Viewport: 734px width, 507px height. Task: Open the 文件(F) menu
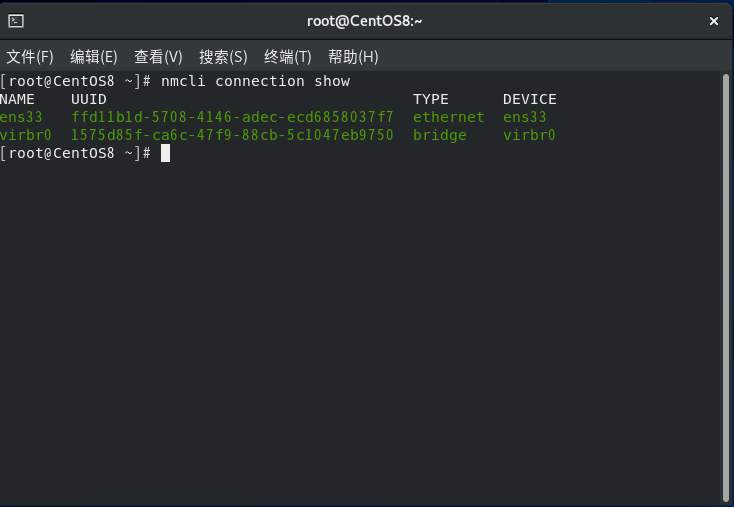click(x=29, y=57)
